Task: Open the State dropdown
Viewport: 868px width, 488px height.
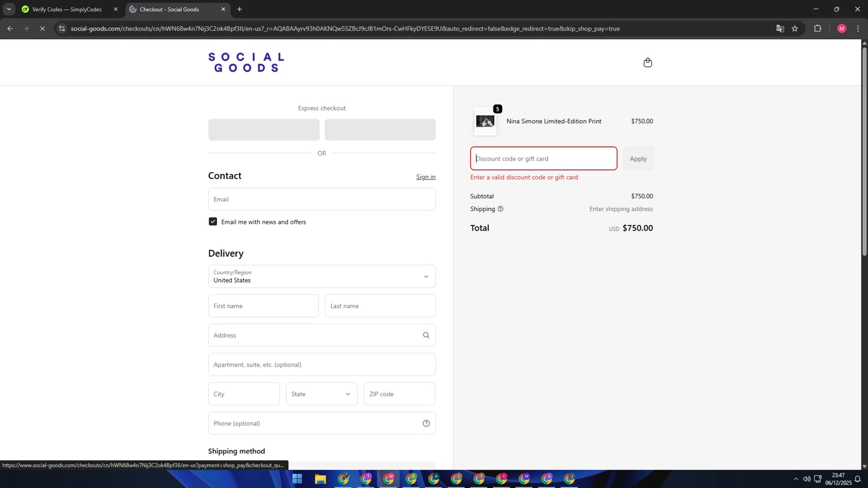Action: pos(322,394)
